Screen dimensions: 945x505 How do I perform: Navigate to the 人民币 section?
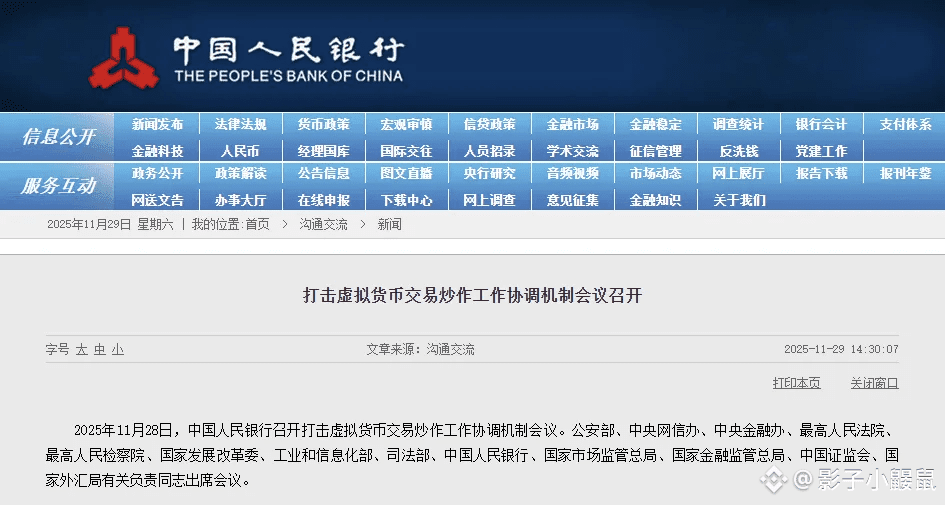tap(240, 151)
